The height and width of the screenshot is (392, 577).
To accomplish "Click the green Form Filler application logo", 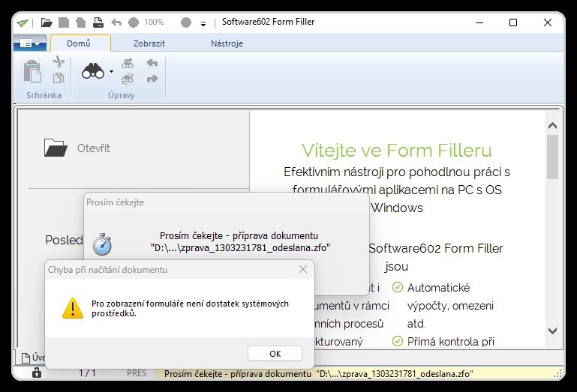I will [23, 22].
